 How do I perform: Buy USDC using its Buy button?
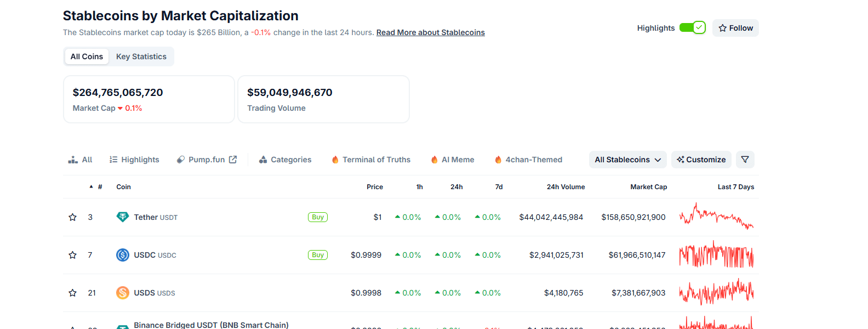pos(318,255)
